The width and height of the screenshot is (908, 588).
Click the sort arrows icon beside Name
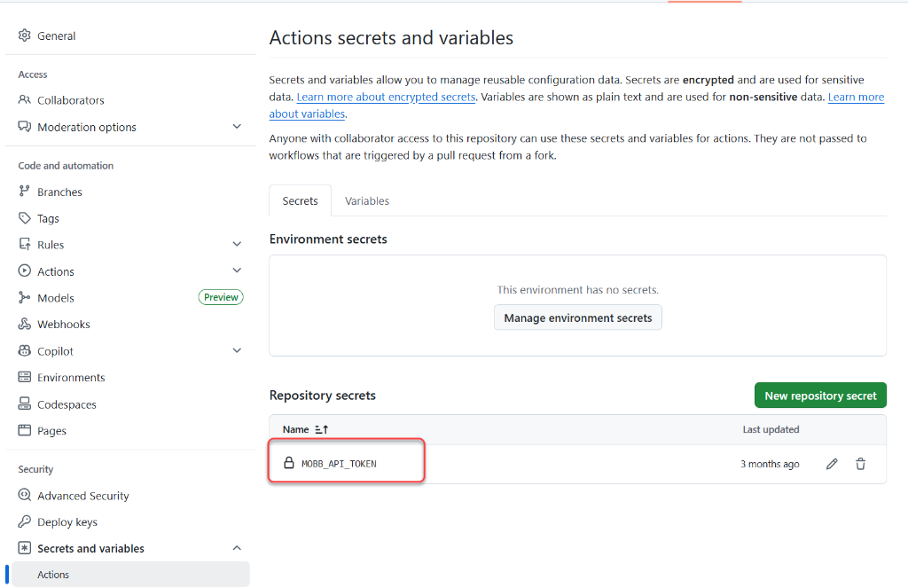pos(322,429)
